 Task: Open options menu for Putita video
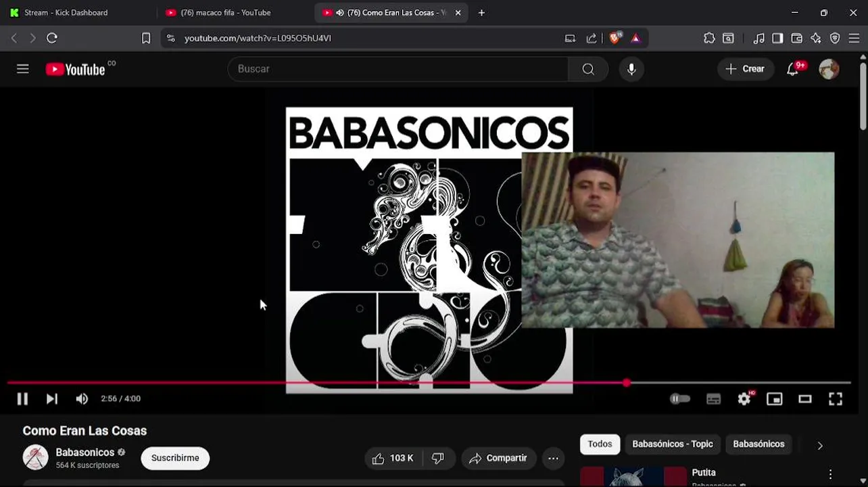point(830,474)
